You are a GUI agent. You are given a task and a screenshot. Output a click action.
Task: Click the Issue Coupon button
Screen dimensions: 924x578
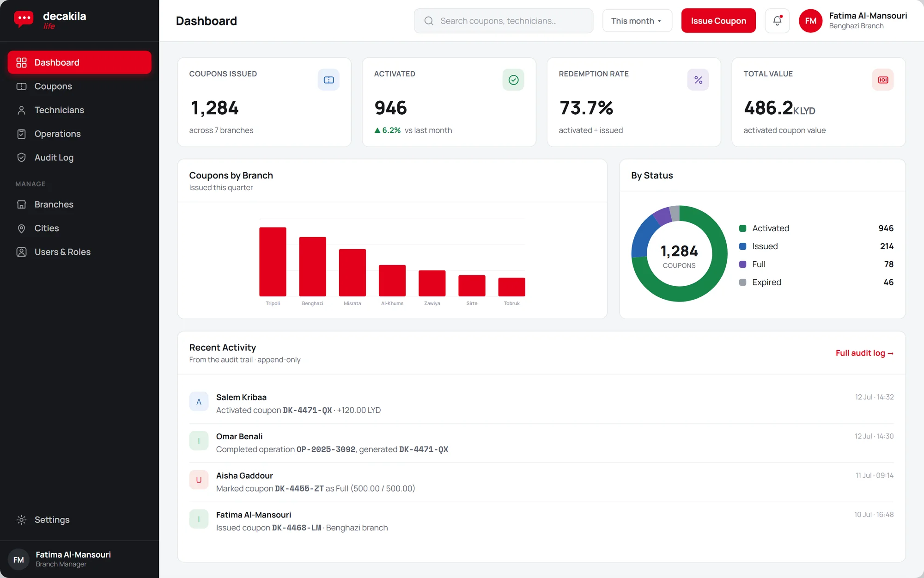pos(718,21)
